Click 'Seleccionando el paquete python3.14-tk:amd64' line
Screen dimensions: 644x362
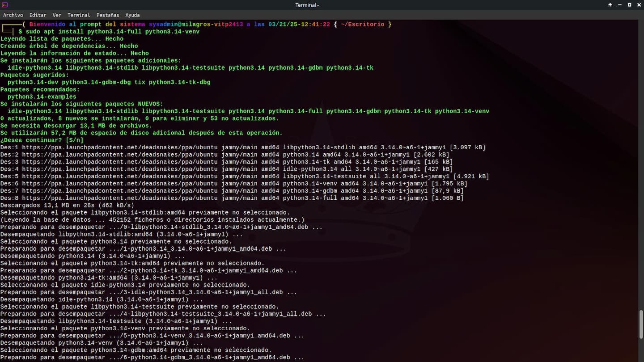coord(132,263)
